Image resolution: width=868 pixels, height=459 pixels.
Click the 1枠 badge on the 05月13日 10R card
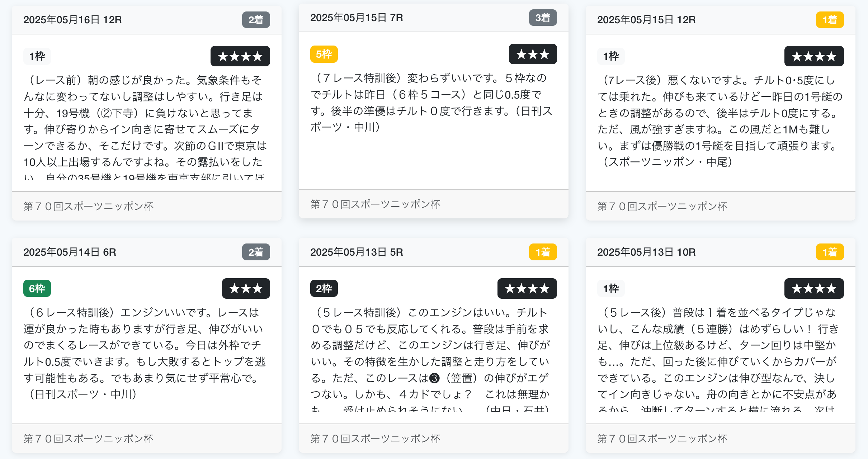[611, 289]
